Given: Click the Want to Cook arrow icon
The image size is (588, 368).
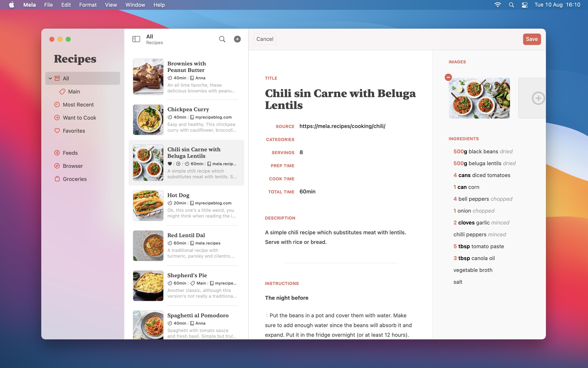Looking at the screenshot, I should point(57,118).
